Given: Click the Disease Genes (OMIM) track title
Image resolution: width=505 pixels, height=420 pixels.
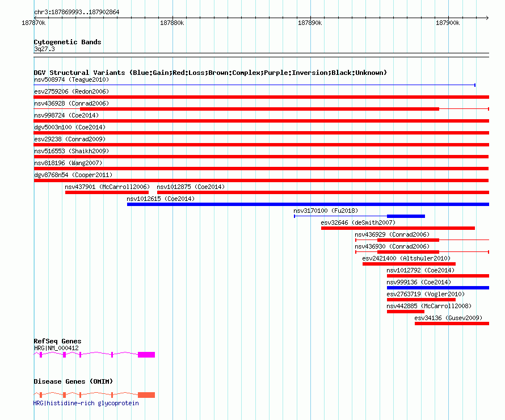Looking at the screenshot, I should (x=73, y=381).
